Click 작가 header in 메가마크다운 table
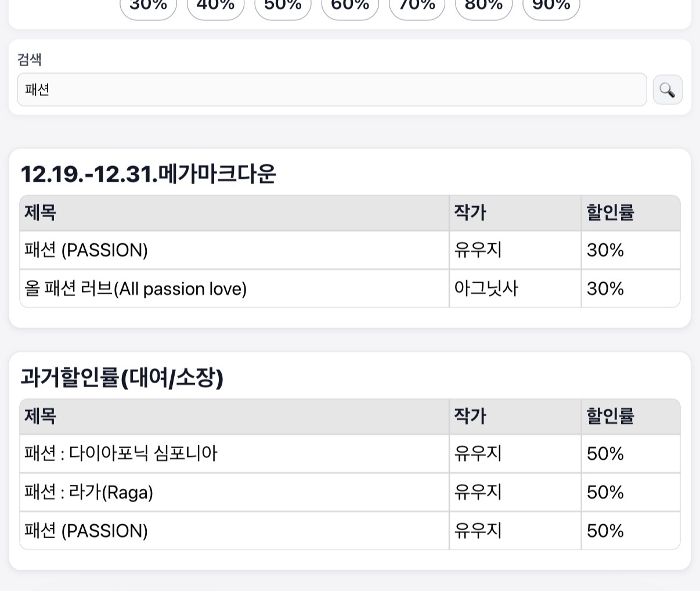This screenshot has height=591, width=700. pos(470,213)
